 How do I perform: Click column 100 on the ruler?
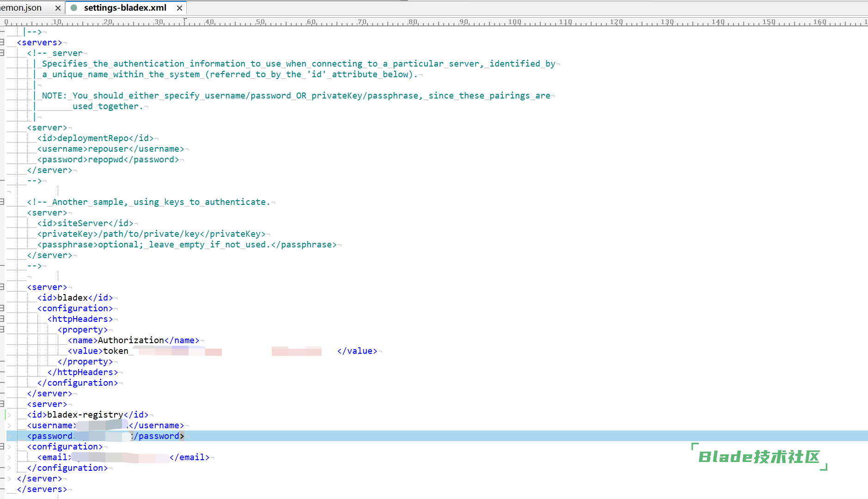[514, 22]
